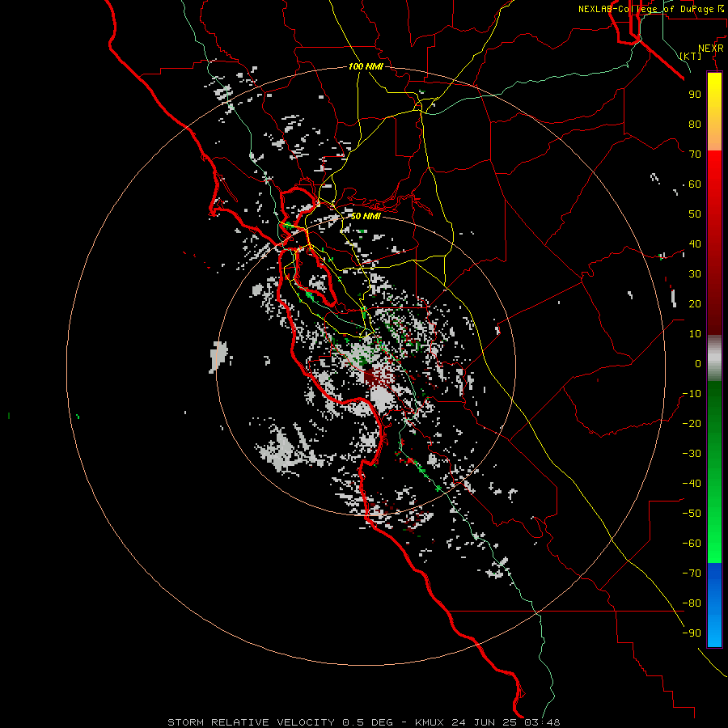Click the -90 tick label on the scale

click(x=692, y=633)
